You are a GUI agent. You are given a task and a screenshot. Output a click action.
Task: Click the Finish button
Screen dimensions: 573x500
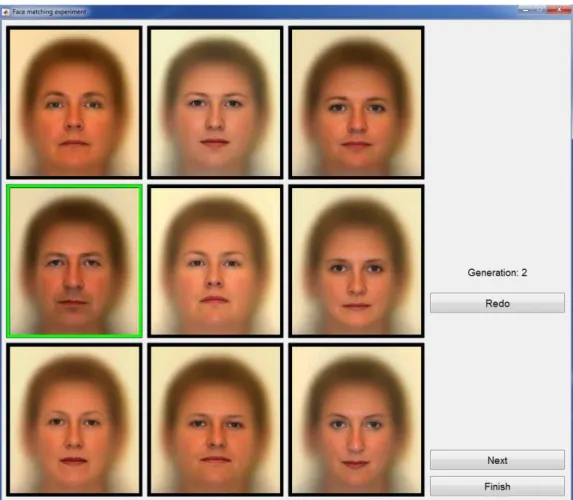[497, 486]
